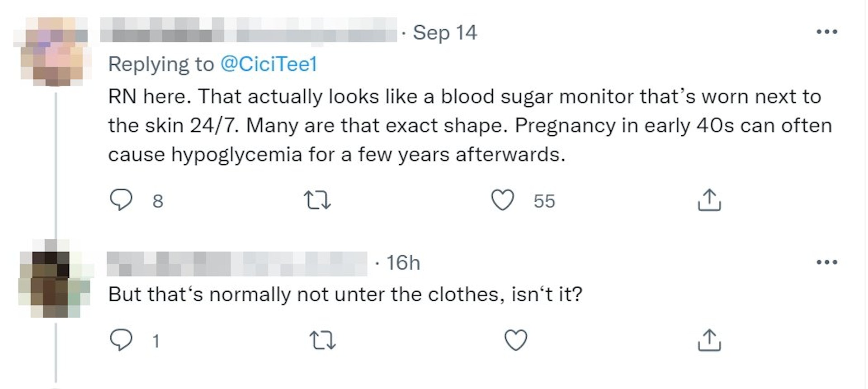Like the tweet with 55 likes
Screen dimensions: 868x389
click(x=503, y=200)
